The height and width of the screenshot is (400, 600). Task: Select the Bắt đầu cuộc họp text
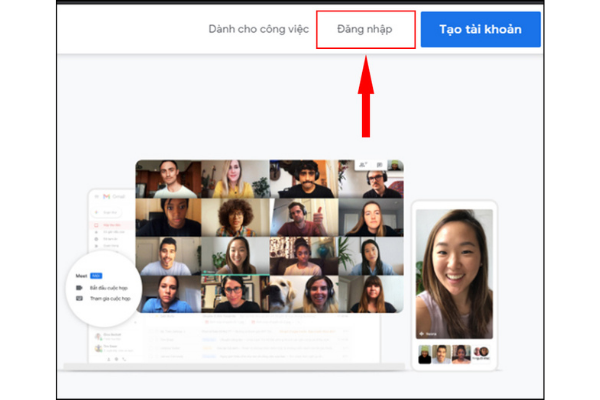point(109,288)
